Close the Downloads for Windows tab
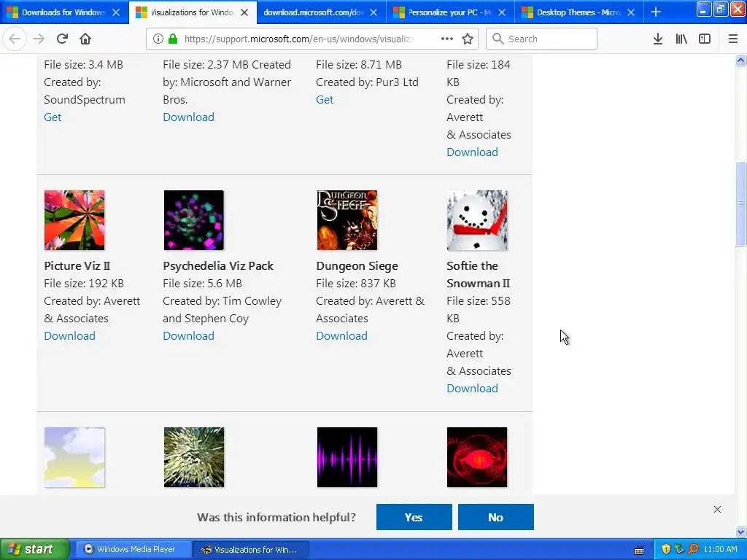The image size is (747, 560). click(x=116, y=12)
